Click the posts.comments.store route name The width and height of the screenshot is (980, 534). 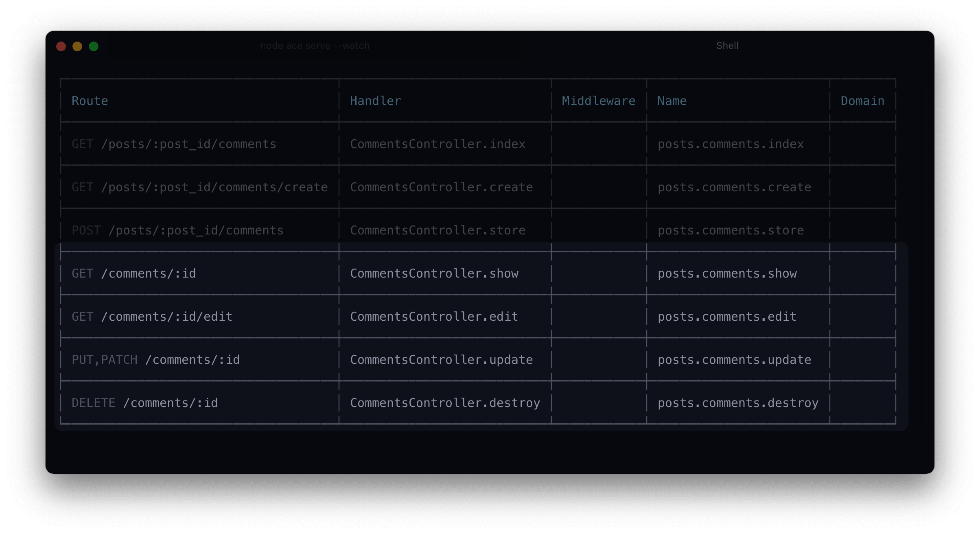coord(731,230)
